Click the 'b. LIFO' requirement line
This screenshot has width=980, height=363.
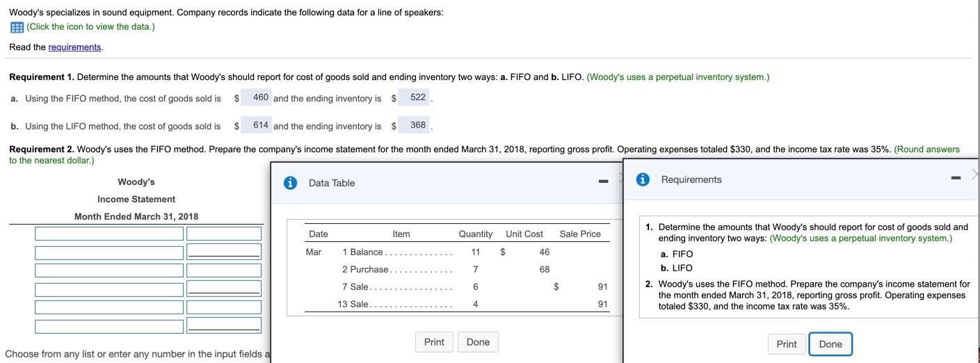[x=677, y=268]
